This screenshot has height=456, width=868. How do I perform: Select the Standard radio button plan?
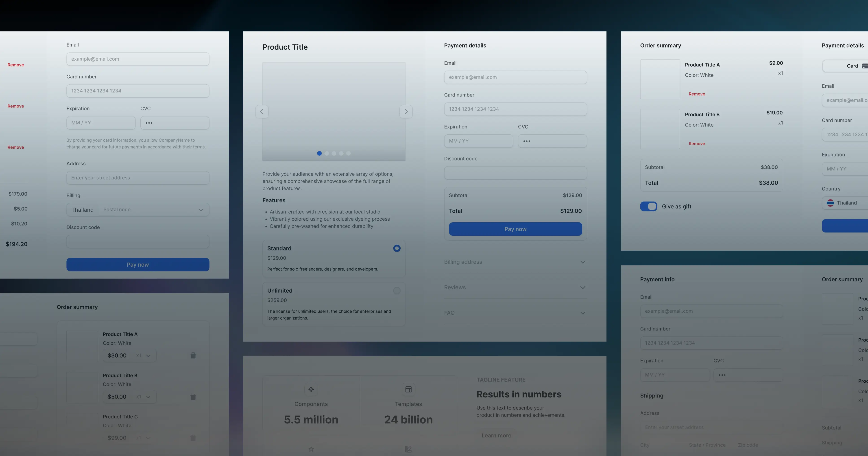[x=397, y=248]
